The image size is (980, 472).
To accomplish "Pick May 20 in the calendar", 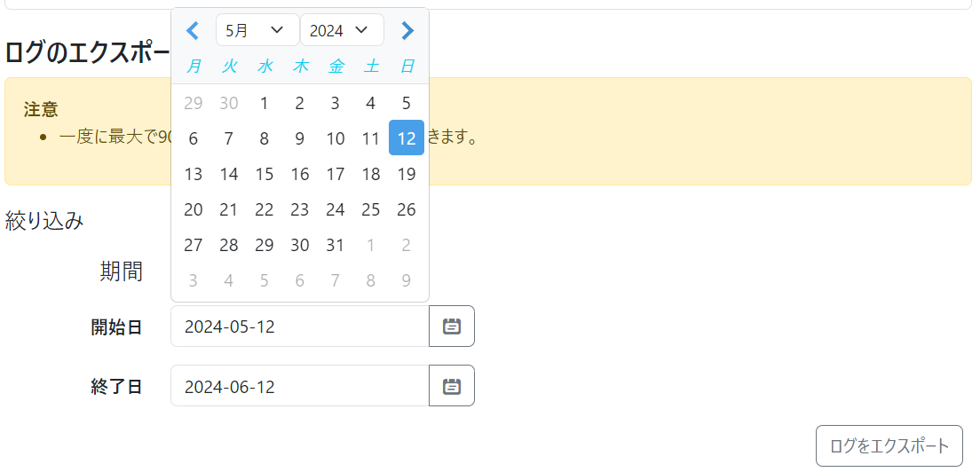I will [194, 209].
